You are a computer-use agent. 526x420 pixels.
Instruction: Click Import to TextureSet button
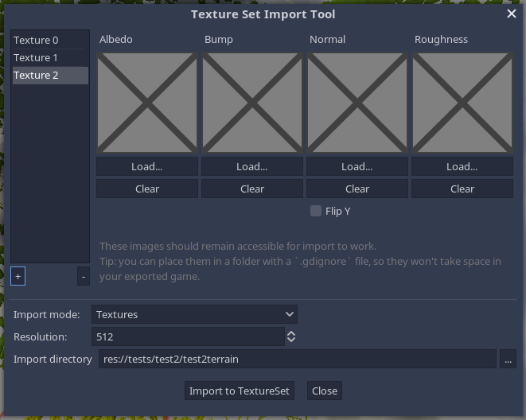point(240,391)
